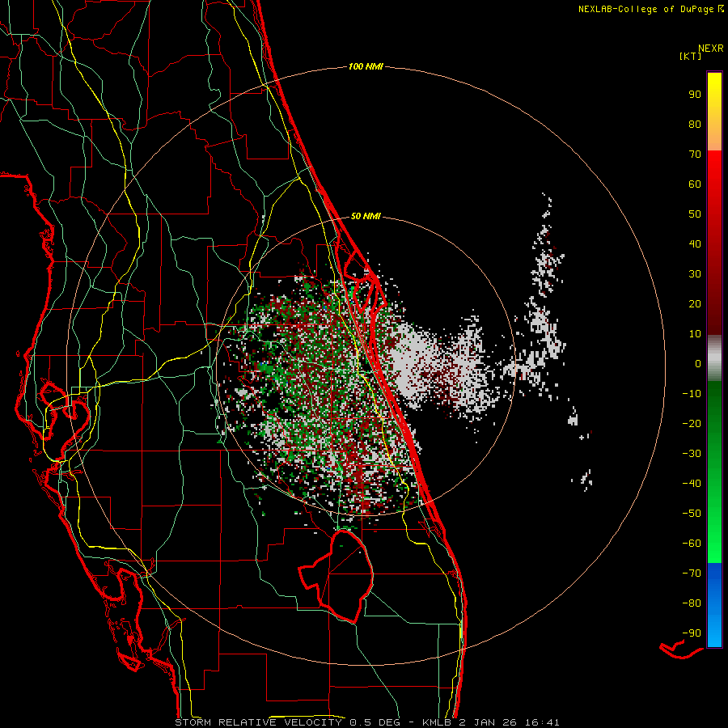
Task: Click the -80 knot scale label
Action: coord(692,603)
